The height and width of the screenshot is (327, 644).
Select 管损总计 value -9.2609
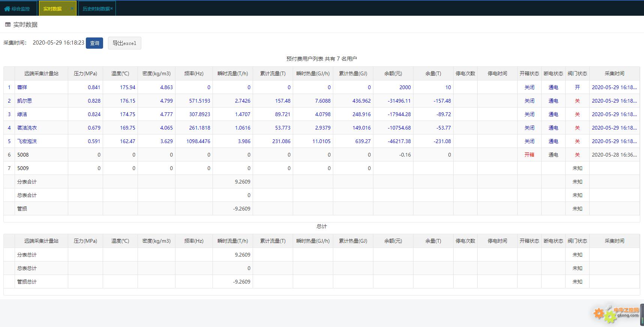tap(242, 282)
